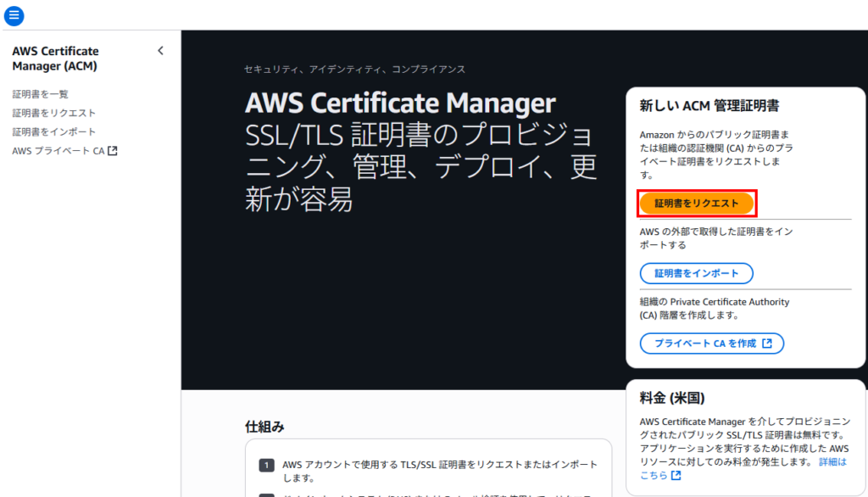Click the プライベート CA を作成 button
Viewport: 868px width, 497px height.
pos(712,343)
